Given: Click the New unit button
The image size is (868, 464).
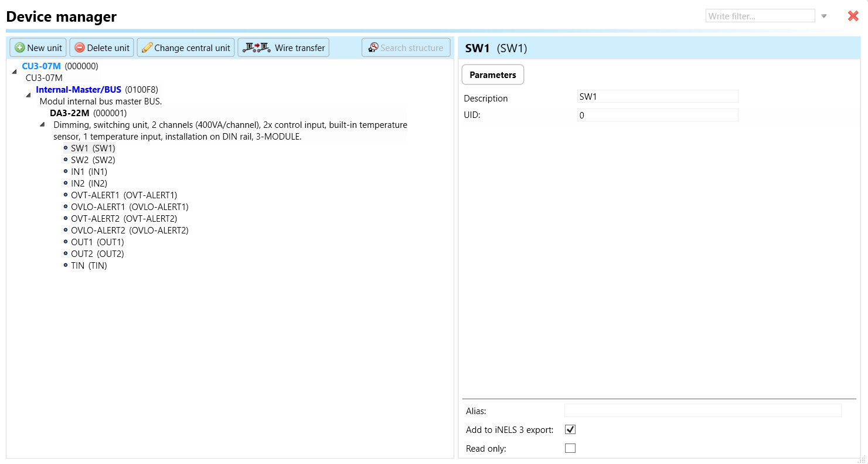Looking at the screenshot, I should (38, 48).
